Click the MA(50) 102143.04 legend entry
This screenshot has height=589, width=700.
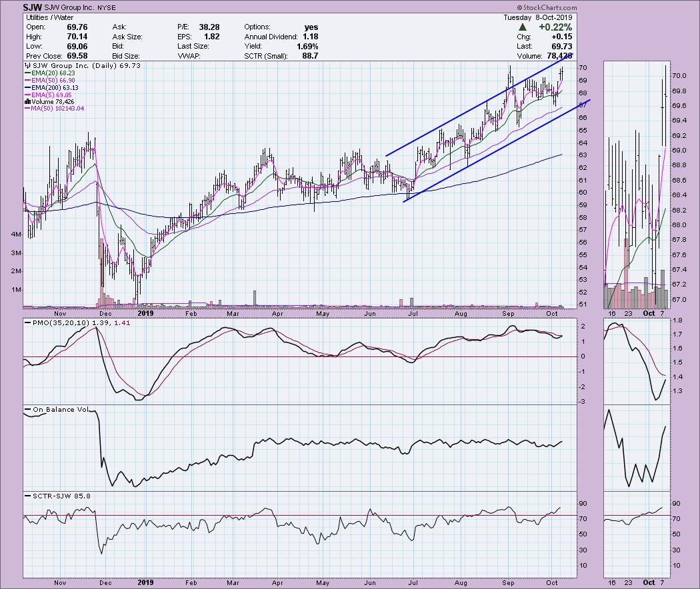(55, 109)
